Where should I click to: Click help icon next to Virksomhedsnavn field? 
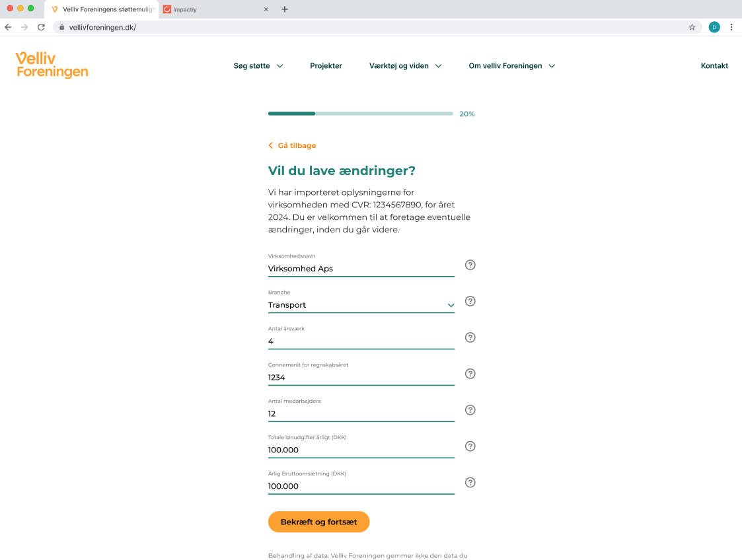point(470,265)
